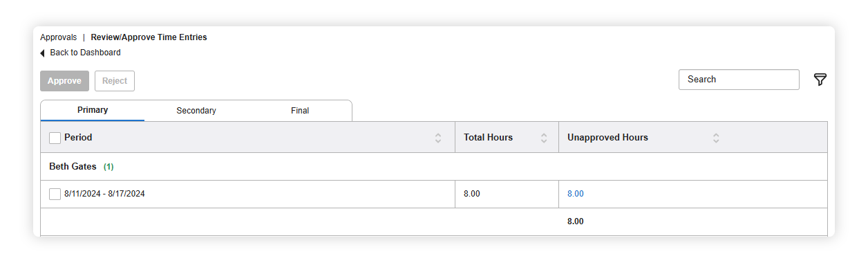Viewport: 868px width, 263px height.
Task: Focus the Search input field
Action: click(739, 80)
